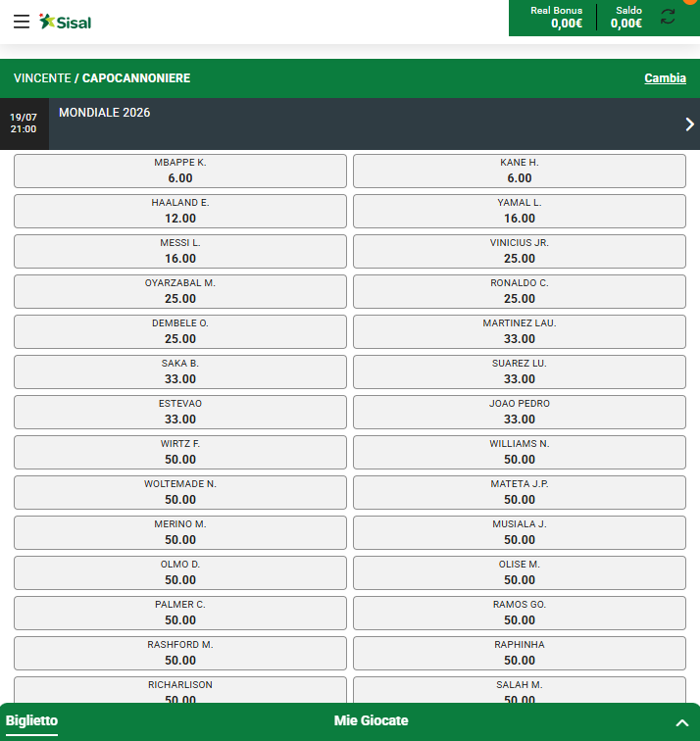The width and height of the screenshot is (700, 741).
Task: Click the Mondiale 2026 event title
Action: pyautogui.click(x=105, y=113)
